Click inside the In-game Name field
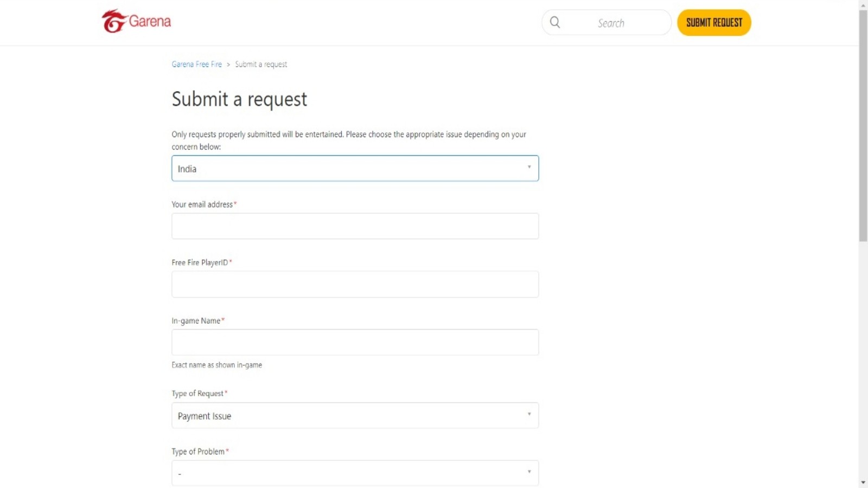Viewport: 868px width, 488px height. pos(355,342)
